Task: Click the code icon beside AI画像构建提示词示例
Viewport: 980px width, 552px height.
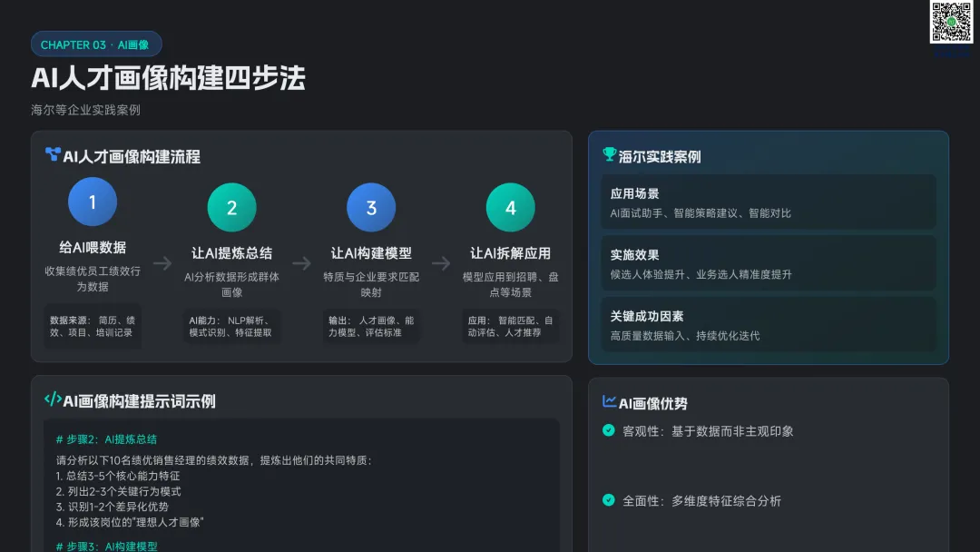Action: (x=53, y=399)
